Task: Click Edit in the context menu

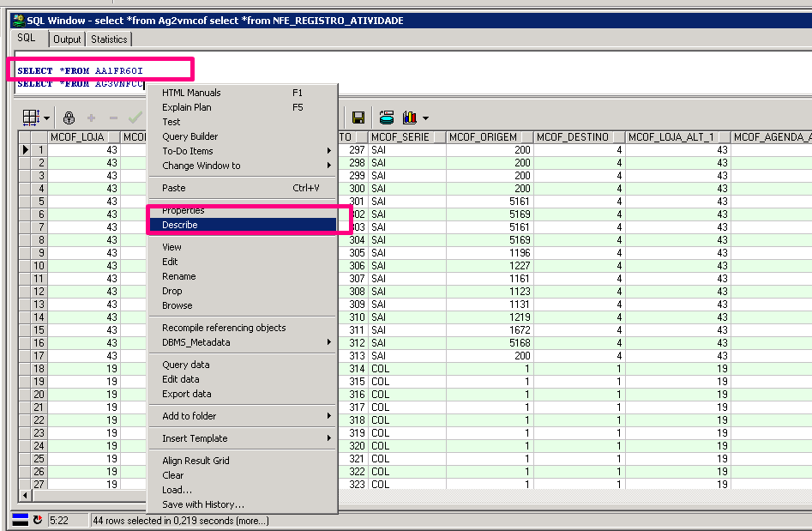Action: (x=243, y=262)
